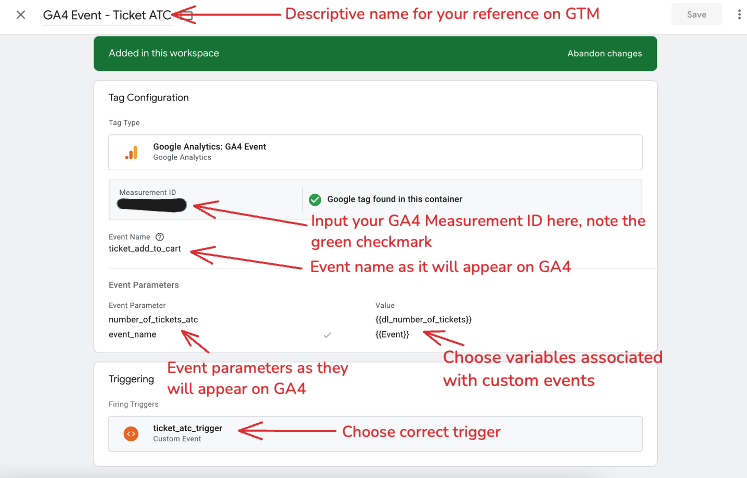
Task: Click the Event Parameters heading
Action: tap(143, 285)
